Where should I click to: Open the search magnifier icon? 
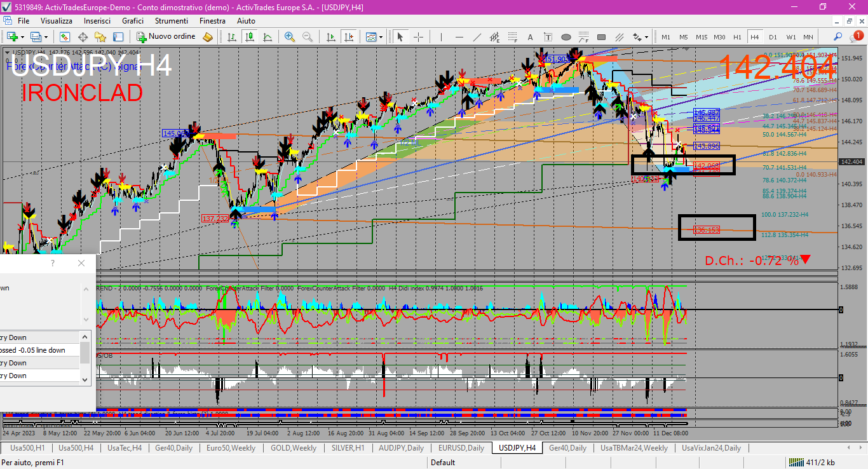click(838, 37)
